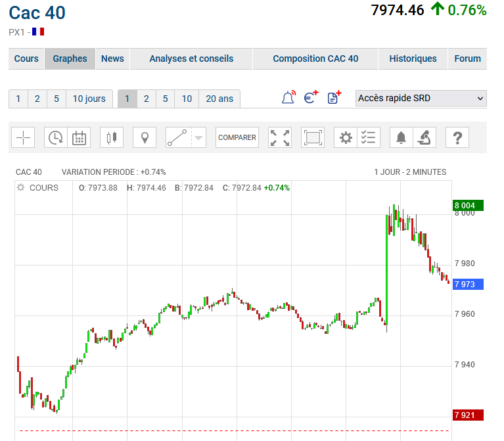Click the H: 7974.46 high value

coord(147,188)
